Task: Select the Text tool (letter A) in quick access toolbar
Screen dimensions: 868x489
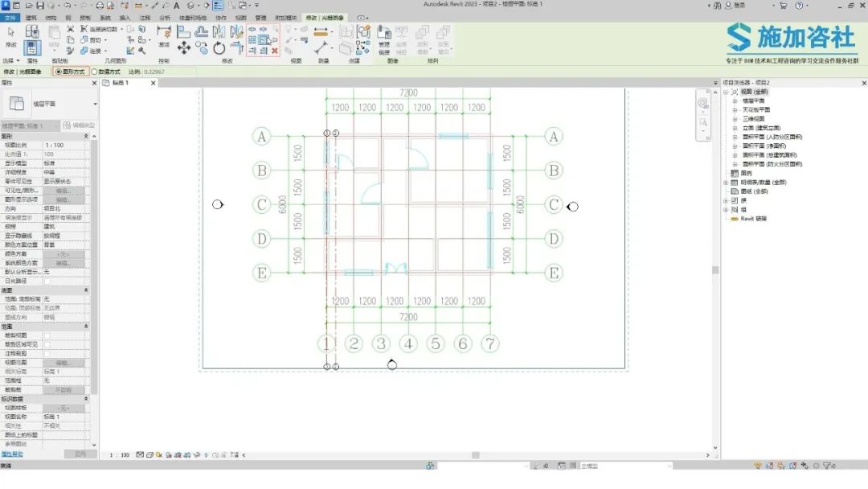Action: coord(177,6)
